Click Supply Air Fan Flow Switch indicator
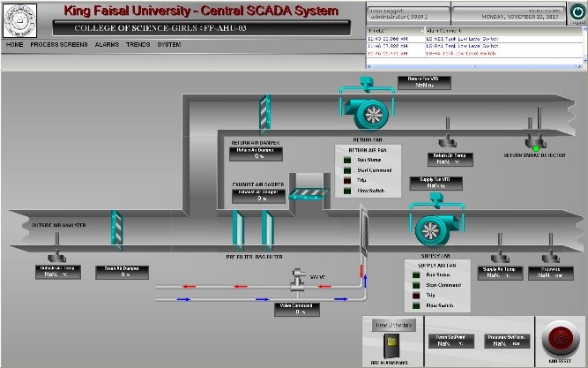 (416, 305)
